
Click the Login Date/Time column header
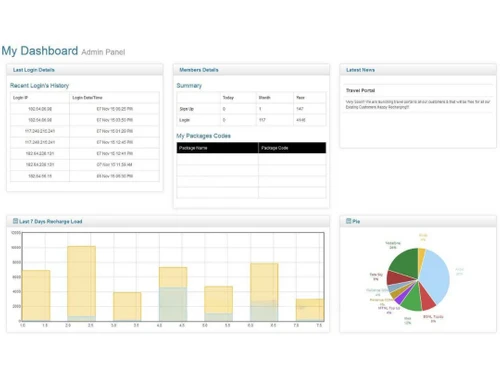pyautogui.click(x=87, y=98)
